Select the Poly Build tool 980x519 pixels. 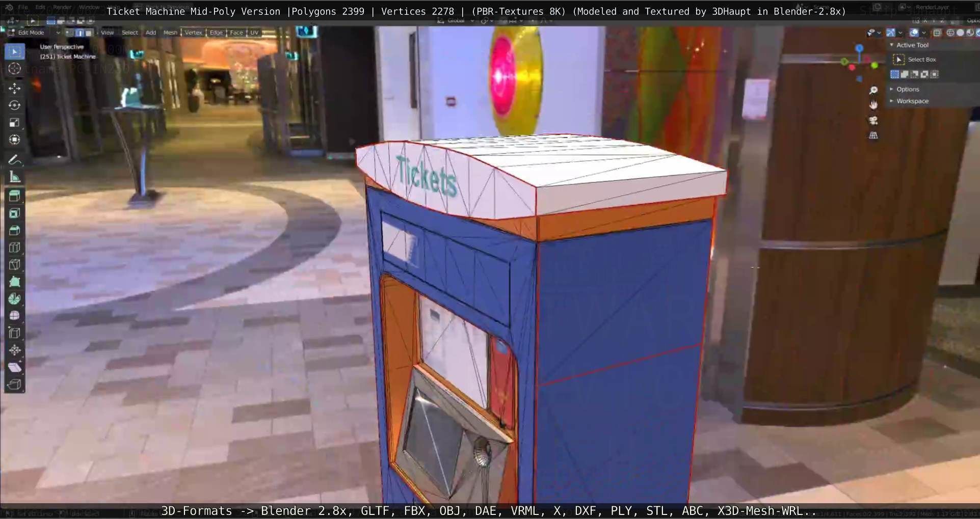(x=14, y=282)
